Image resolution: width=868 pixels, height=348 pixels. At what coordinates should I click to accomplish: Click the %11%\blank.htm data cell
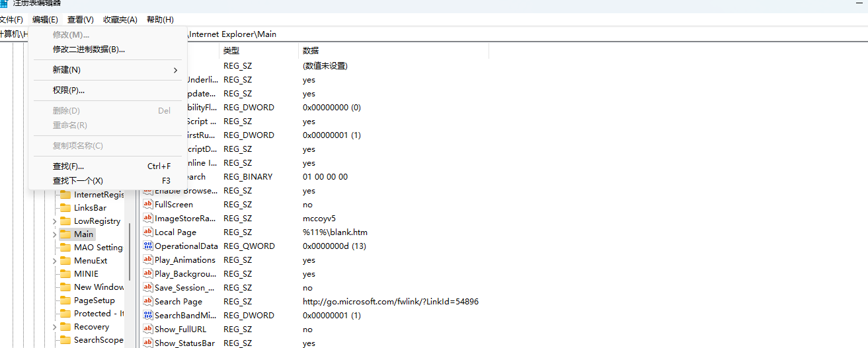pyautogui.click(x=335, y=232)
